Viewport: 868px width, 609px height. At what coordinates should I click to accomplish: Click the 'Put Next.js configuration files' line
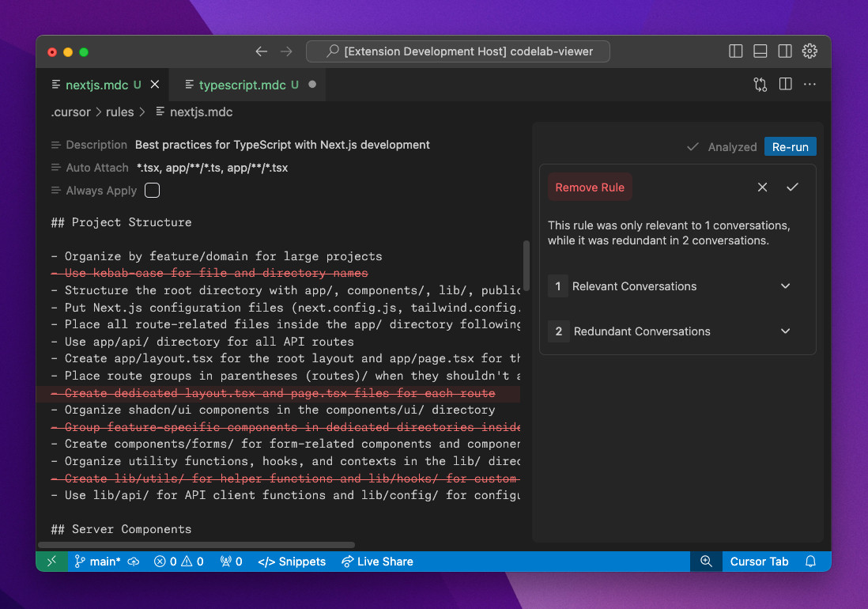pyautogui.click(x=285, y=307)
